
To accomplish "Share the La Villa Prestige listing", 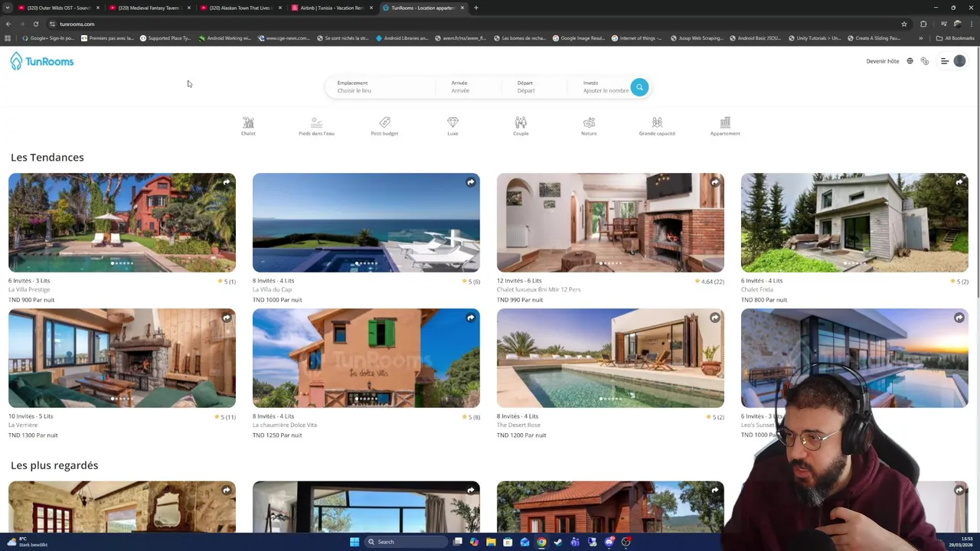I will (227, 182).
